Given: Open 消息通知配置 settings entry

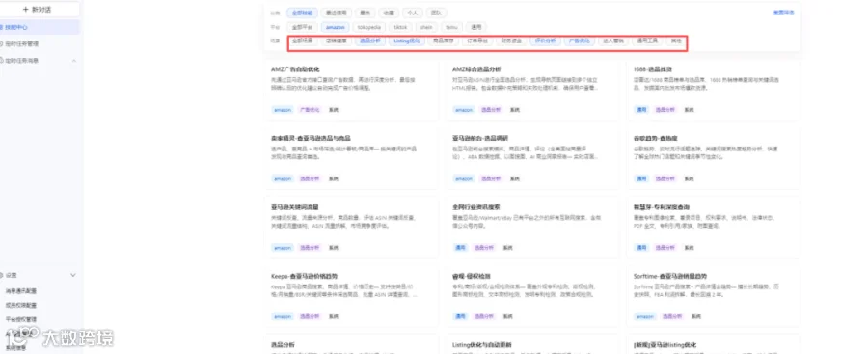Looking at the screenshot, I should (21, 291).
